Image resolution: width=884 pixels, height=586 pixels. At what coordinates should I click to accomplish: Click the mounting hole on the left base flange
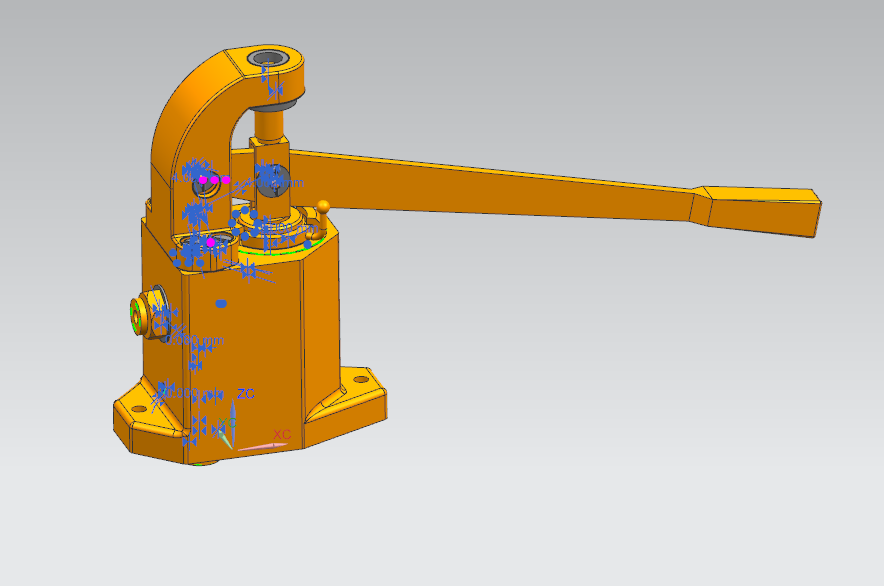[x=139, y=409]
